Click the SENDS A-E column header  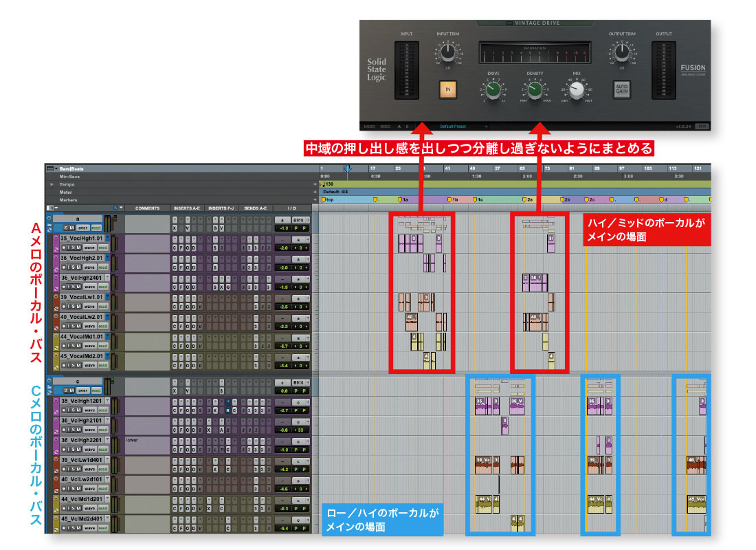[x=255, y=208]
